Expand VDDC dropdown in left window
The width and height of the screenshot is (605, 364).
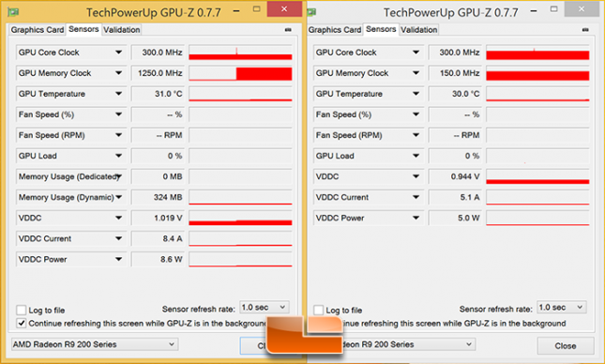click(118, 218)
